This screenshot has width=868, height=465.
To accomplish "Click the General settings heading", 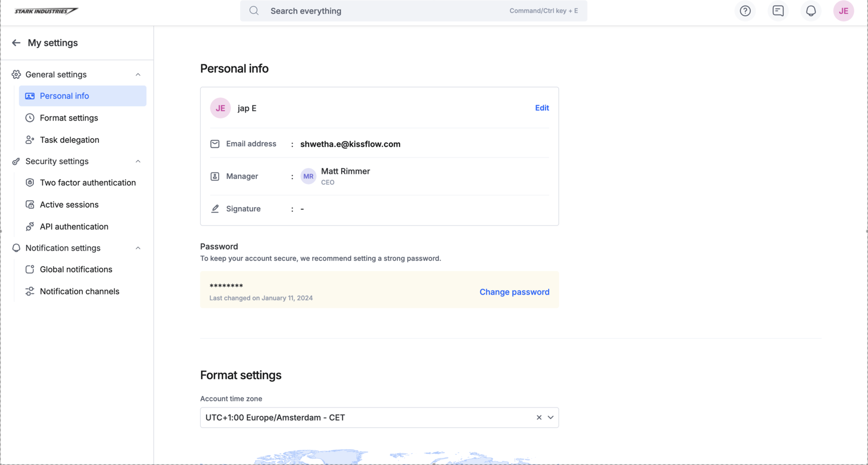I will [56, 75].
